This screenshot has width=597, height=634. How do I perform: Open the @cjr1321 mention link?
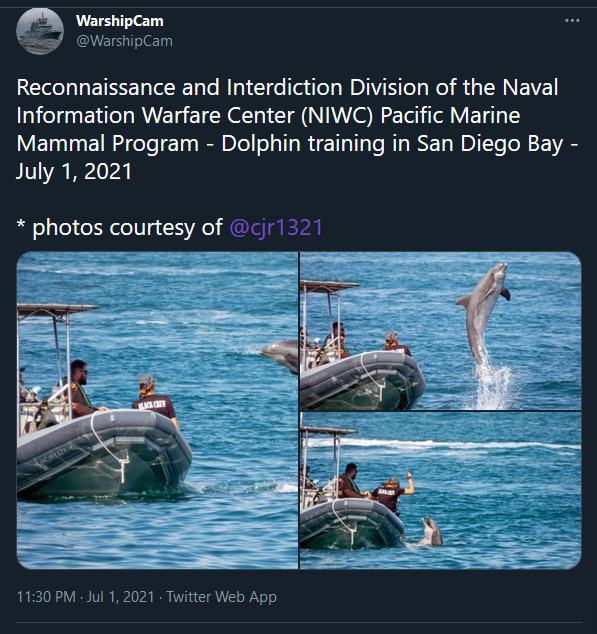coord(276,227)
